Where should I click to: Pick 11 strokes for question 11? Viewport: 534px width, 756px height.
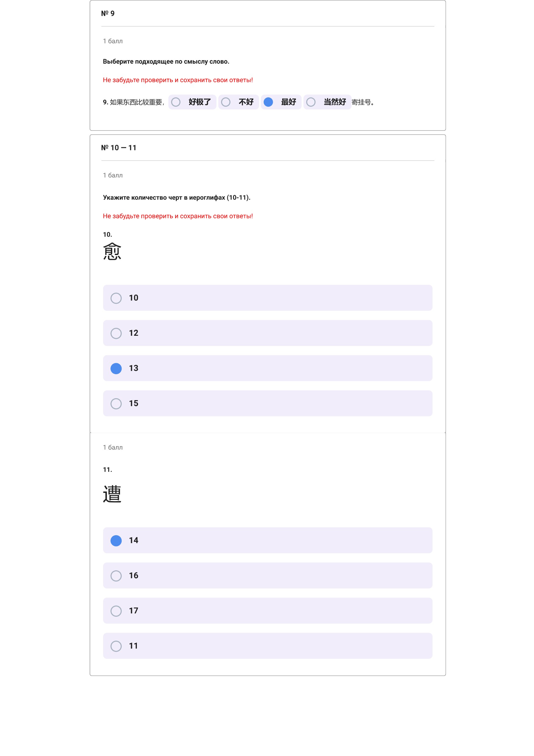tap(268, 646)
